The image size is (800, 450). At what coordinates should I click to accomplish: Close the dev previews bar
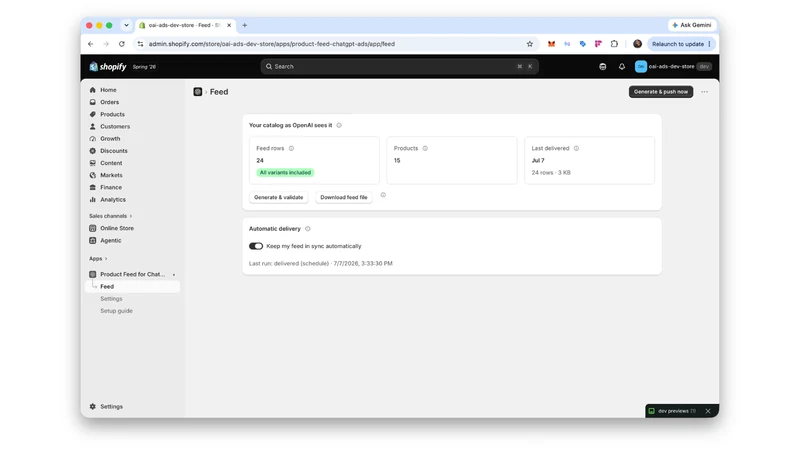pyautogui.click(x=708, y=411)
